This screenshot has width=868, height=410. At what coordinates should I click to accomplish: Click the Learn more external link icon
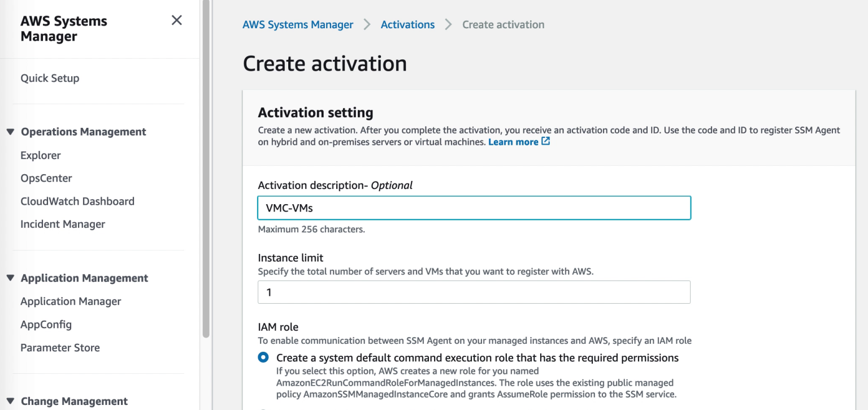pyautogui.click(x=545, y=141)
